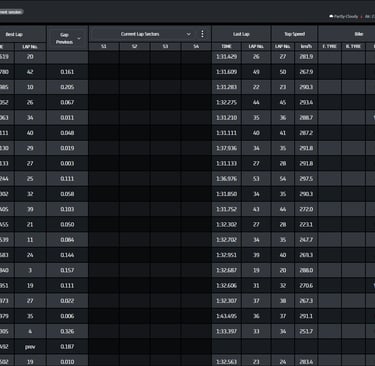375x366 pixels.
Task: Click the Partly Cloudy weather icon
Action: (331, 16)
